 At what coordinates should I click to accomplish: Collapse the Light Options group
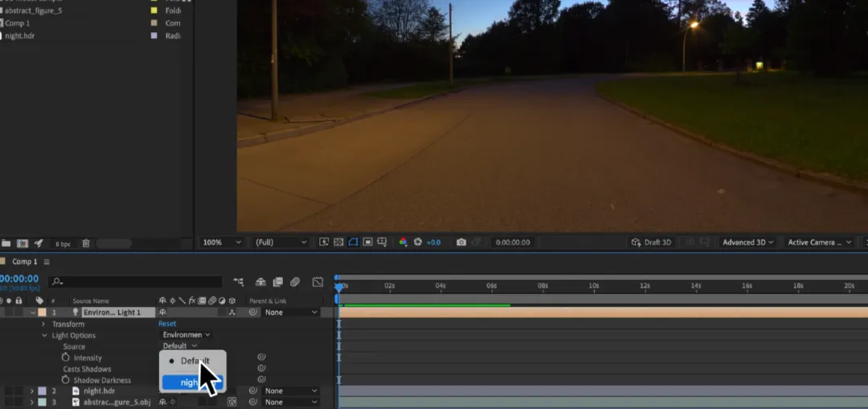click(x=43, y=335)
